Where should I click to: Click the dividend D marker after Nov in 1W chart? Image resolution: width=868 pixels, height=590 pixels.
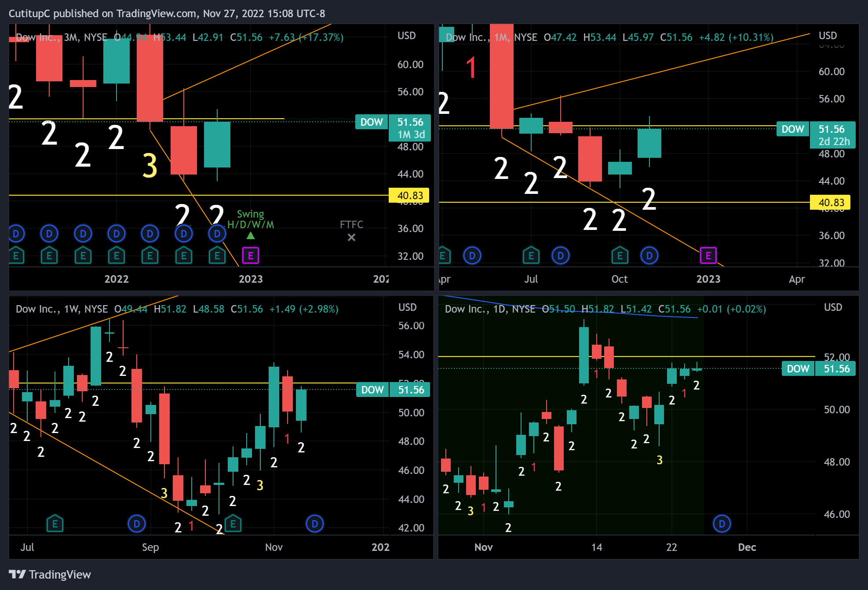coord(315,524)
